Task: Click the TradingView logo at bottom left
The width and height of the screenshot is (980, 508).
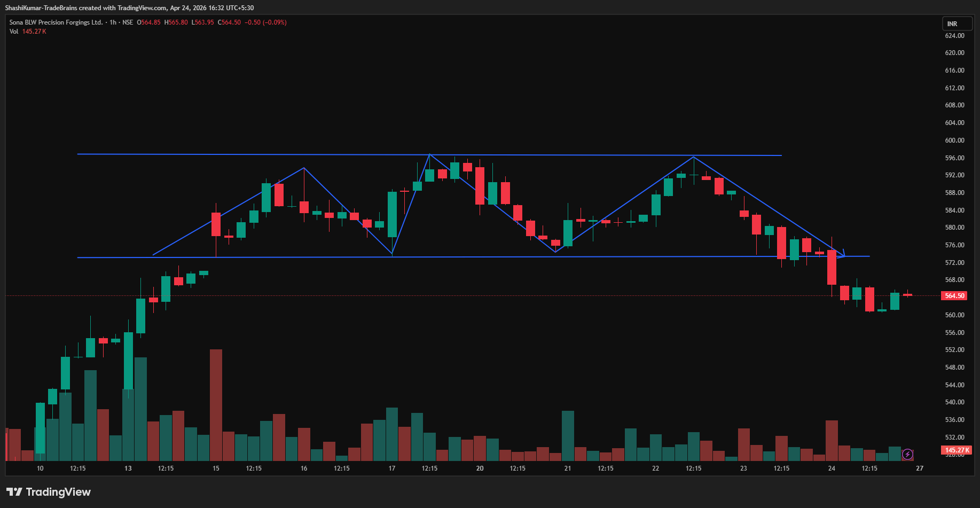Action: coord(49,492)
